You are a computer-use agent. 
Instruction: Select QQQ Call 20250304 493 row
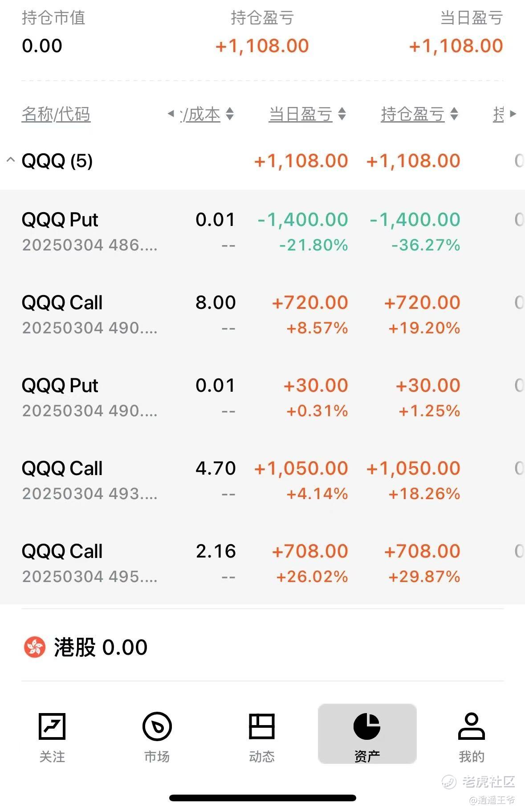pos(89,480)
